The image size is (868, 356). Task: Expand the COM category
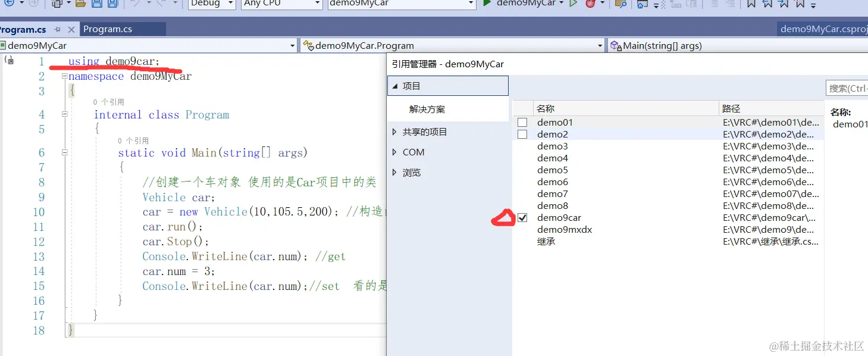coord(394,152)
